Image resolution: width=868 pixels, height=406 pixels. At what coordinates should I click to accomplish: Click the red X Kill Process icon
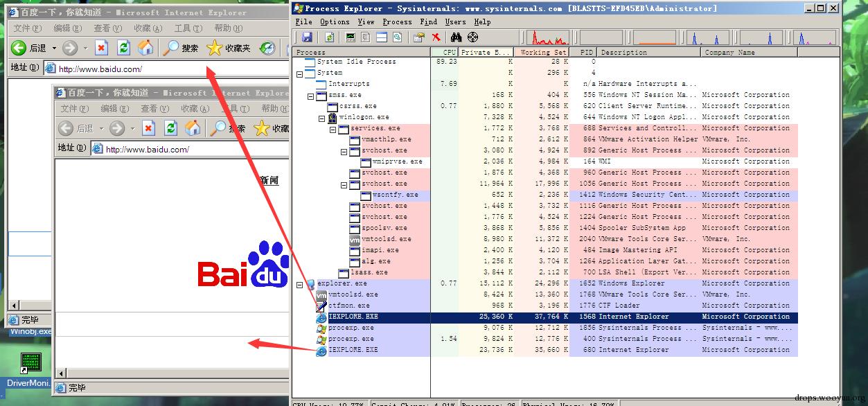436,37
